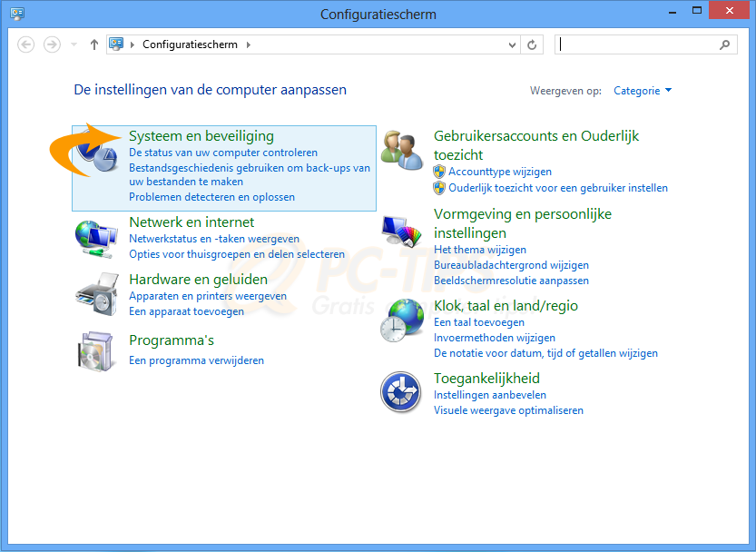The height and width of the screenshot is (552, 756).
Task: Close the Configuratiescherm window
Action: coord(730,11)
